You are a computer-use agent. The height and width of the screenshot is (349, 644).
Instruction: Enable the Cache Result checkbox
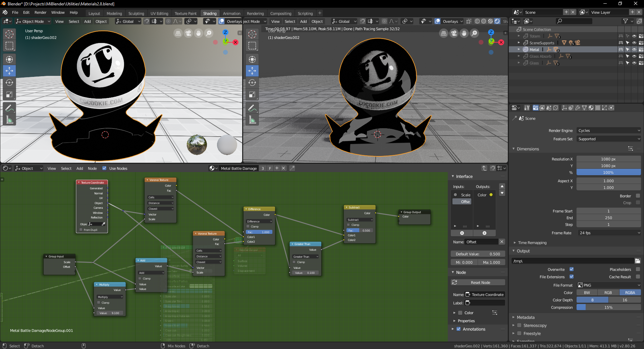(x=638, y=277)
